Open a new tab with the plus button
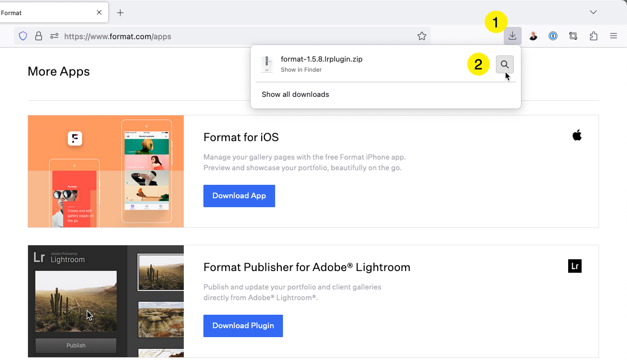 coord(120,13)
